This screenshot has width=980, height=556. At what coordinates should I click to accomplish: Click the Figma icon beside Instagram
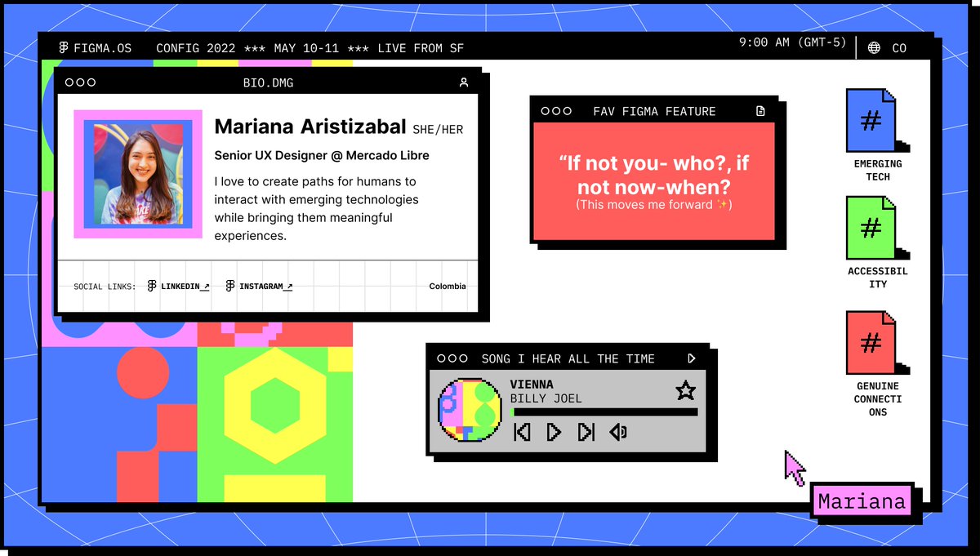[230, 287]
